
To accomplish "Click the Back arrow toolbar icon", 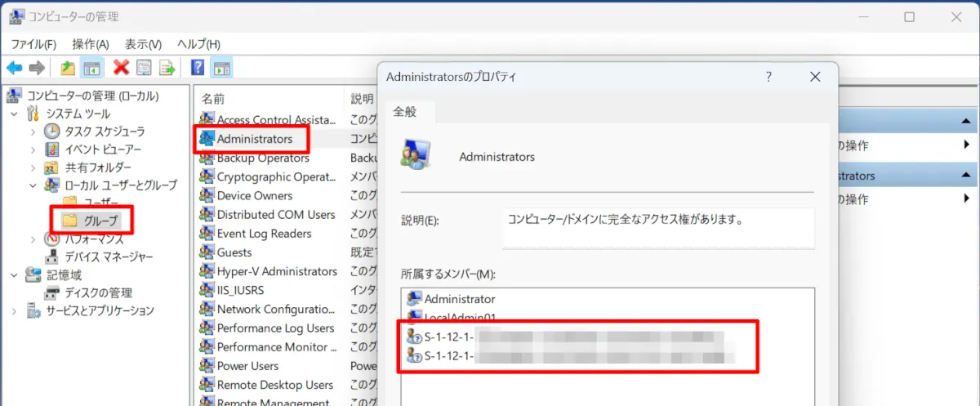I will click(14, 68).
